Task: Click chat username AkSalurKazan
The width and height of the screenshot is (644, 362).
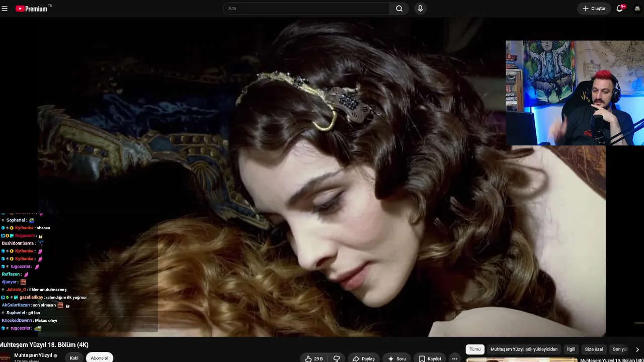Action: (16, 305)
